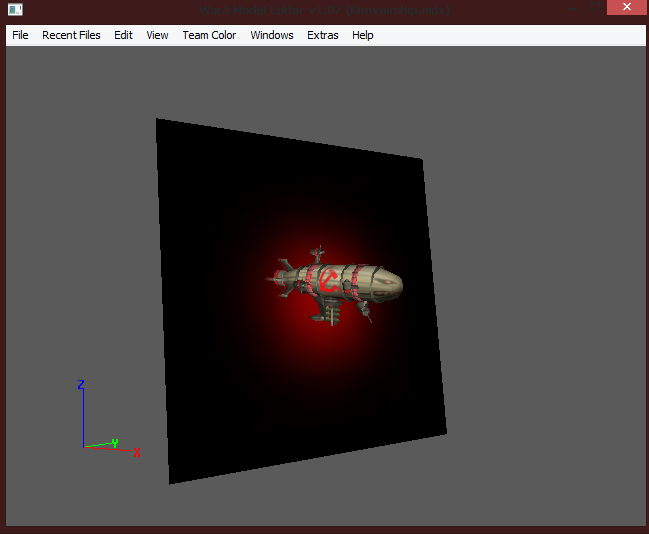Open the File menu
The image size is (649, 534).
pyautogui.click(x=20, y=35)
